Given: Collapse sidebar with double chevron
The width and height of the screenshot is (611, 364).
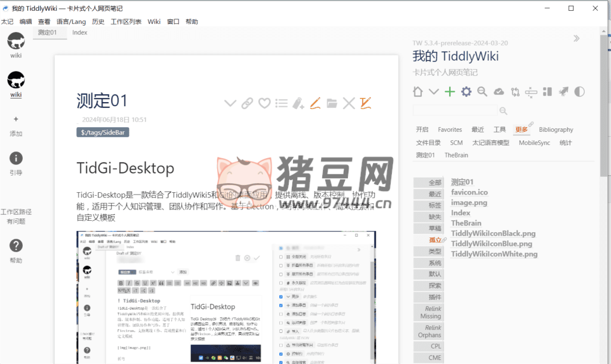Looking at the screenshot, I should coord(576,38).
